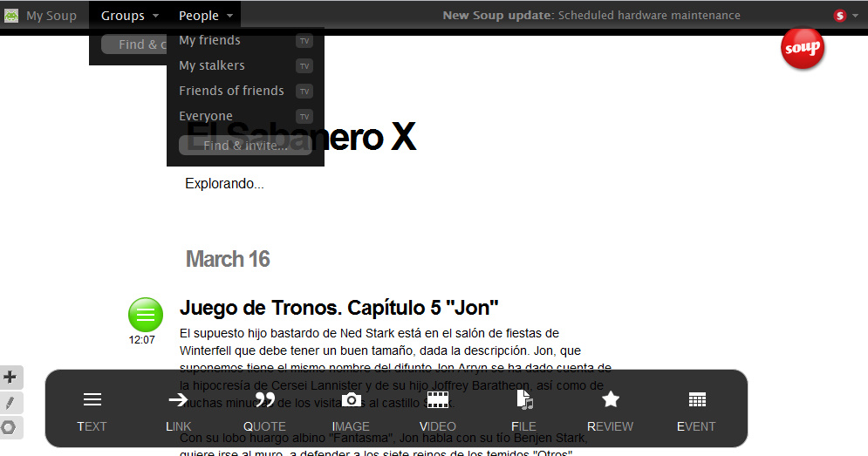
Task: Pick the File upload icon
Action: (x=523, y=410)
